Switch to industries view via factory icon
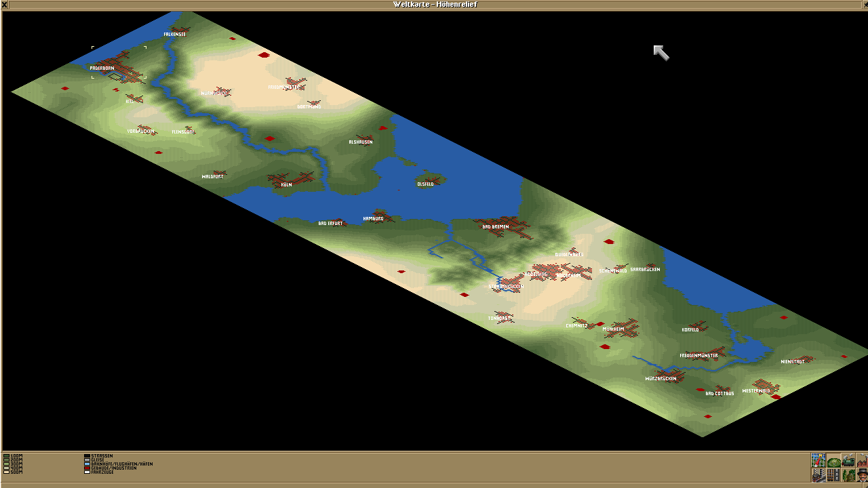Image resolution: width=868 pixels, height=488 pixels. (862, 461)
